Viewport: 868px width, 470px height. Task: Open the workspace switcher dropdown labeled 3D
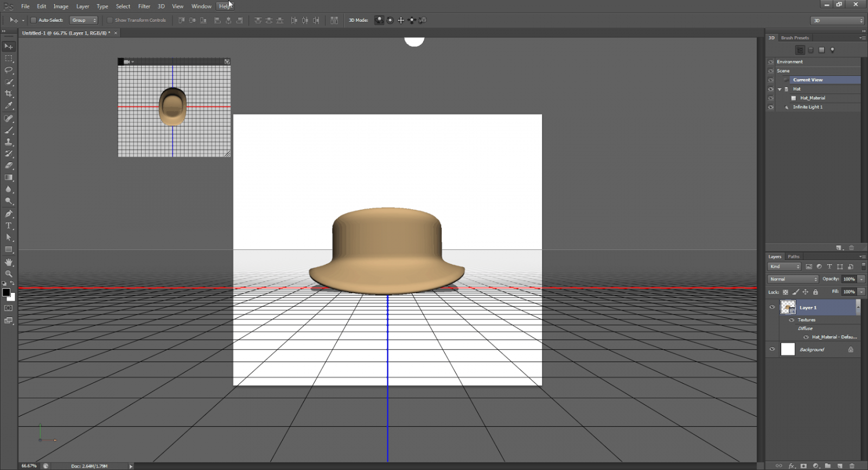pos(837,21)
